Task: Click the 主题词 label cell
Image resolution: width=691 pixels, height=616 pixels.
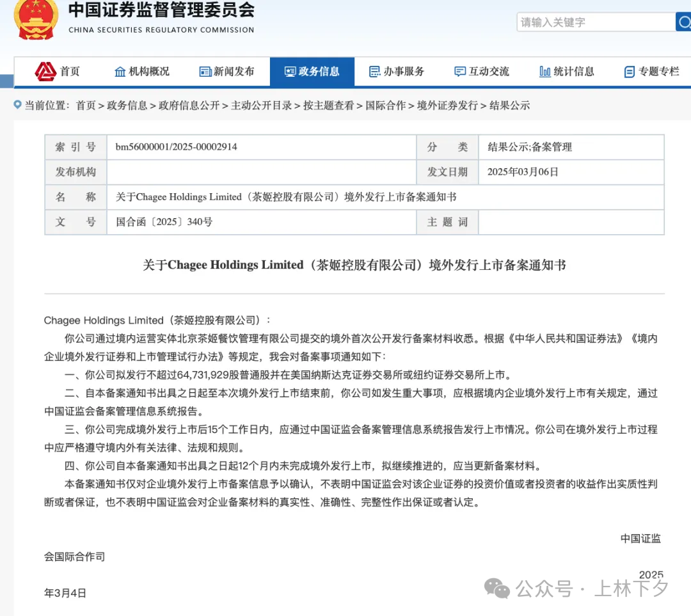Action: coord(447,222)
